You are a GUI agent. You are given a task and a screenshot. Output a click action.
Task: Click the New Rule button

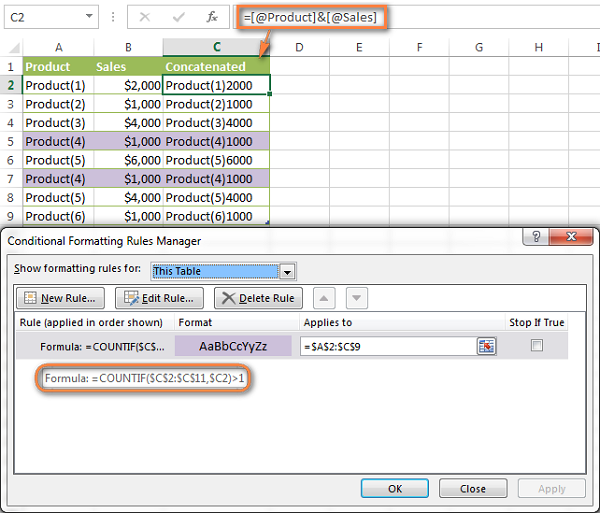60,298
